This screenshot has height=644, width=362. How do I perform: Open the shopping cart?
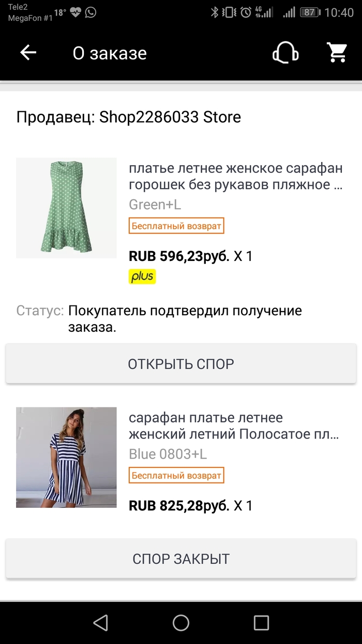click(337, 53)
